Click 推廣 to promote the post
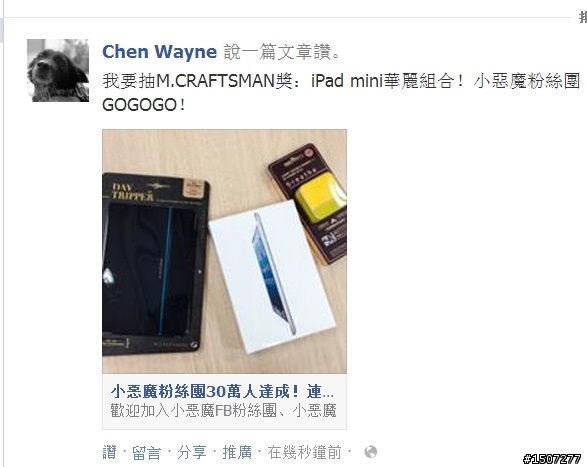This screenshot has height=467, width=587. [x=237, y=452]
